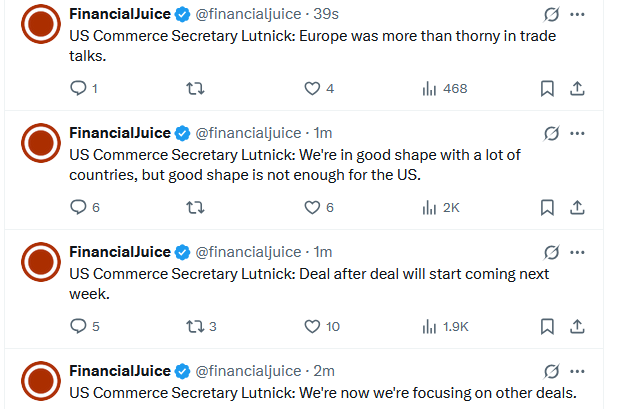Repost the 'Deal after deal' tweet
Viewport: 631px width, 409px height.
(196, 326)
